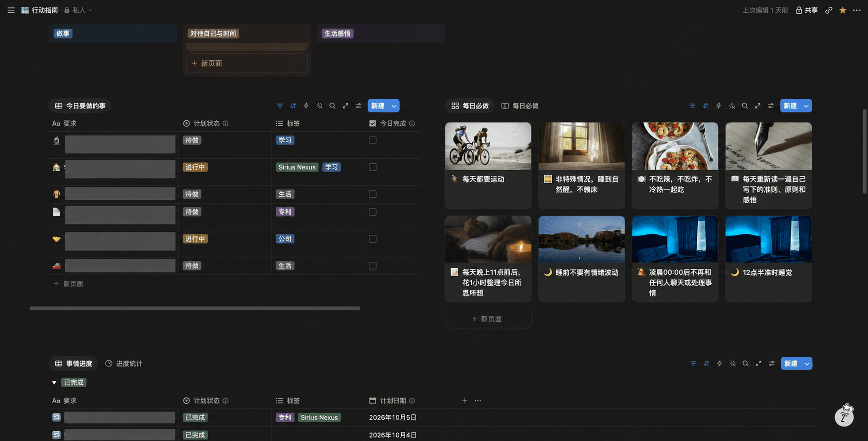The height and width of the screenshot is (441, 868).
Task: Favorite the page with the star icon
Action: (x=843, y=10)
